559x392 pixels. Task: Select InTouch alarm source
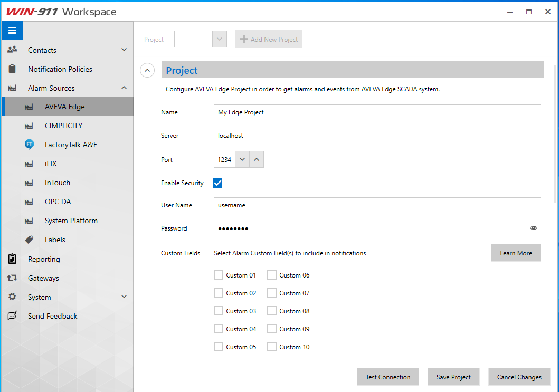(x=68, y=183)
